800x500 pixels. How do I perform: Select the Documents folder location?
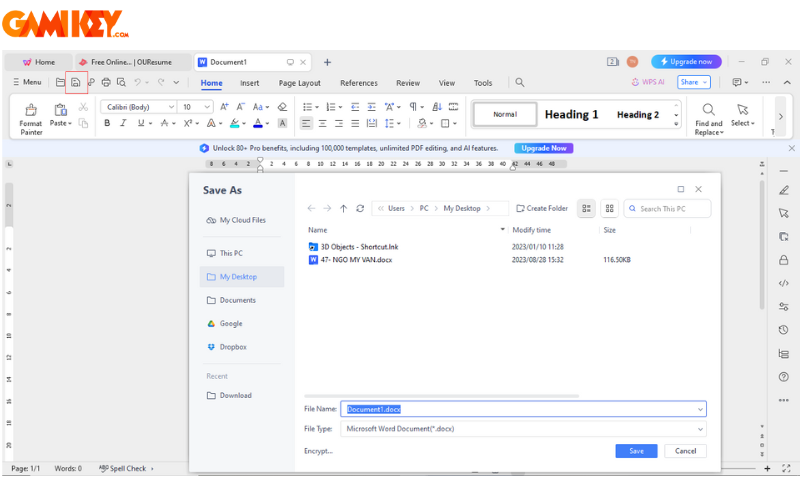[x=231, y=300]
